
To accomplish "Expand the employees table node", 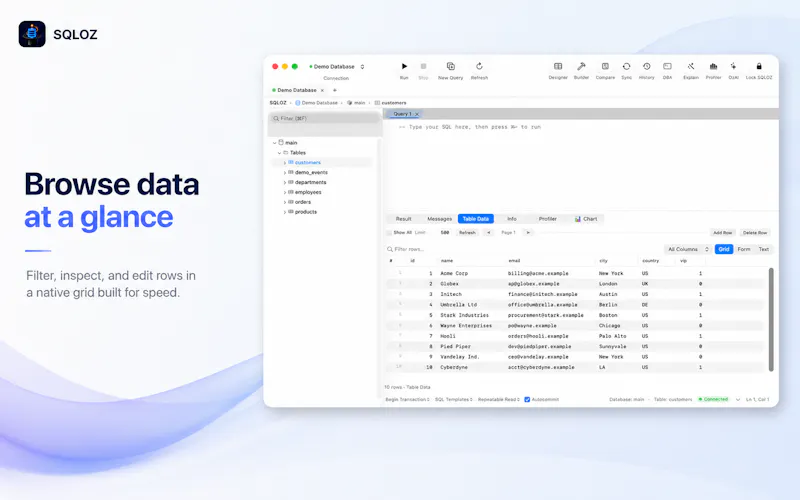I will click(x=285, y=192).
